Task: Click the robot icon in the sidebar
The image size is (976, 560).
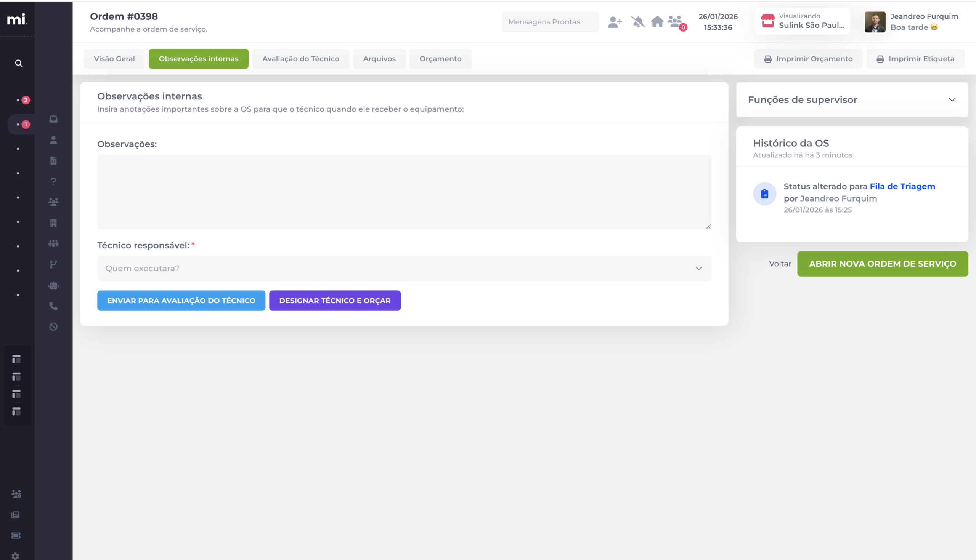Action: click(x=53, y=285)
